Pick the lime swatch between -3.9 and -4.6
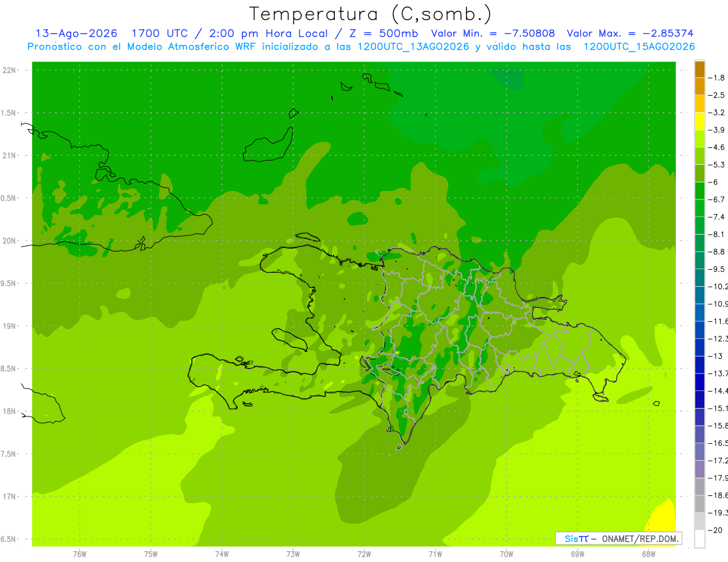Viewport: 728px width, 562px height. coord(699,139)
